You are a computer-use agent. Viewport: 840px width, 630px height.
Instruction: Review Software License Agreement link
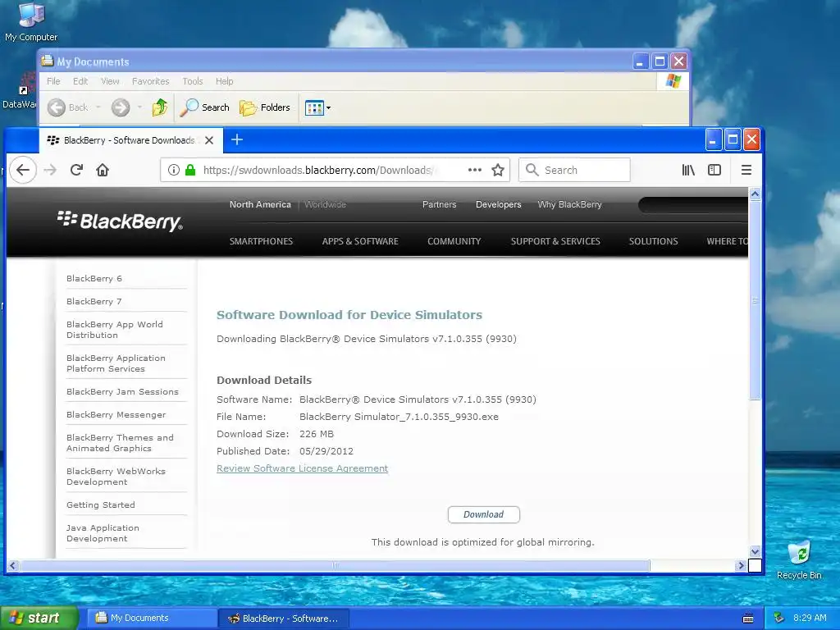[302, 468]
